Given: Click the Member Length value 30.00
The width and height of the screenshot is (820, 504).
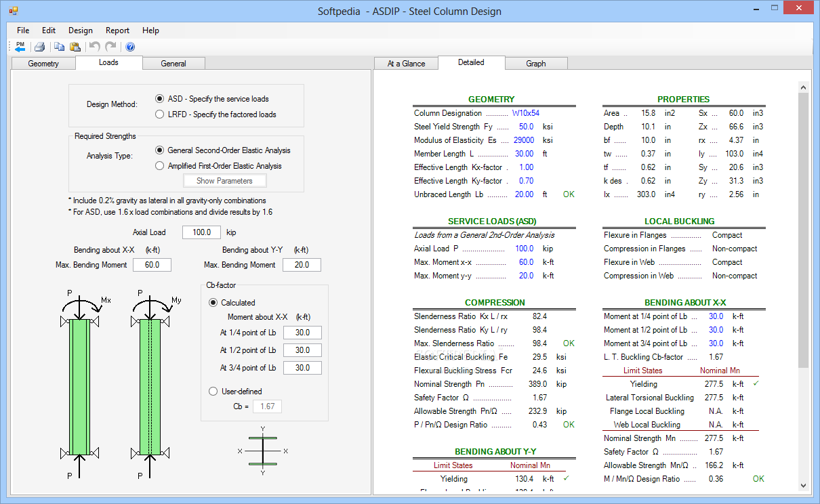Looking at the screenshot, I should tap(525, 154).
